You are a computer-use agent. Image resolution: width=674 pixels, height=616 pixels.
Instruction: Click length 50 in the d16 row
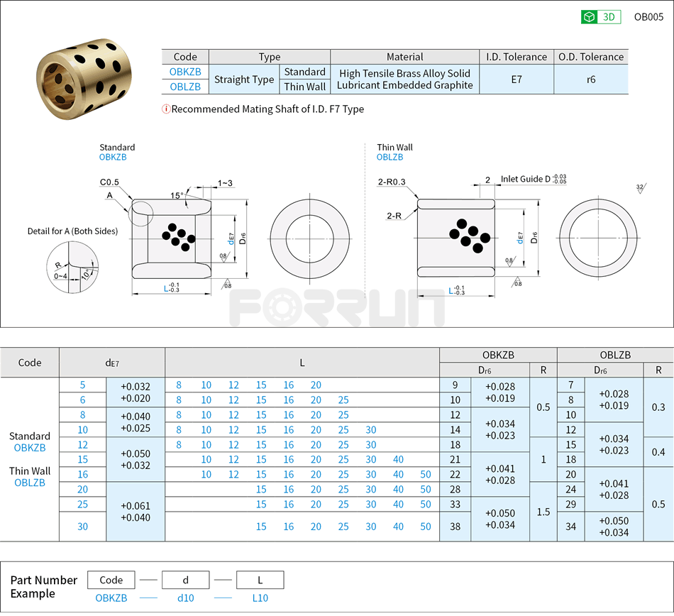click(x=426, y=475)
